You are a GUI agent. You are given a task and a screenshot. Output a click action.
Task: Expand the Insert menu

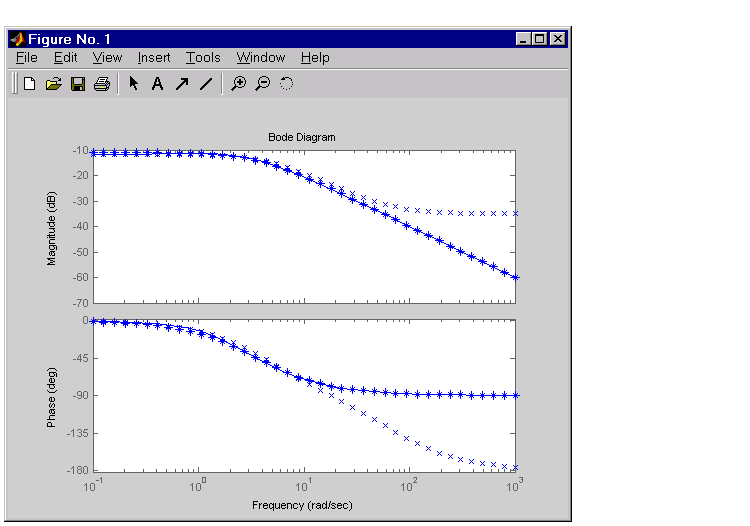click(x=154, y=58)
